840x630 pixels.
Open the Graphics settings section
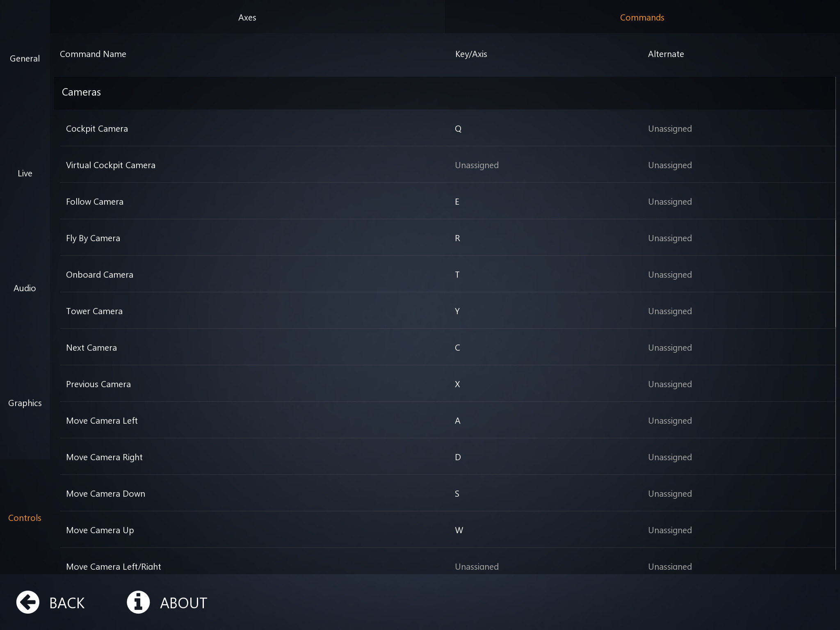[25, 403]
